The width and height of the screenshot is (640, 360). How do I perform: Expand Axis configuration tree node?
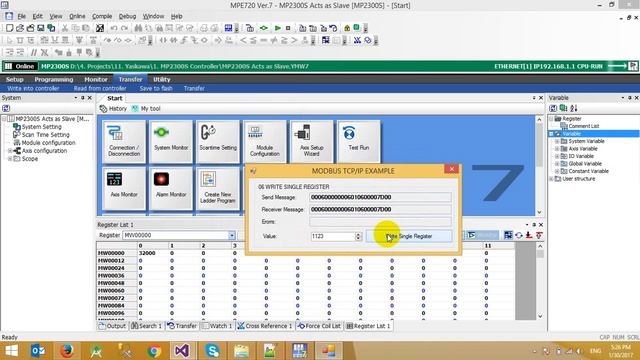click(x=10, y=151)
